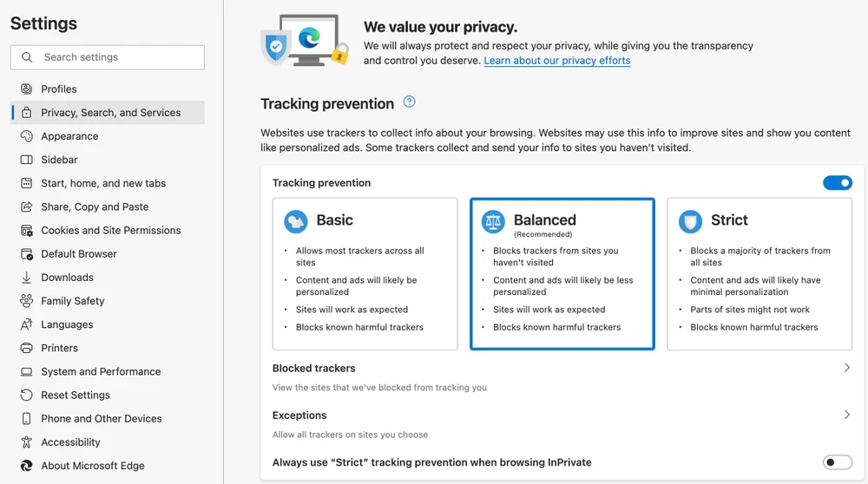The height and width of the screenshot is (484, 868).
Task: Turn off the Tracking prevention switch
Action: 838,183
